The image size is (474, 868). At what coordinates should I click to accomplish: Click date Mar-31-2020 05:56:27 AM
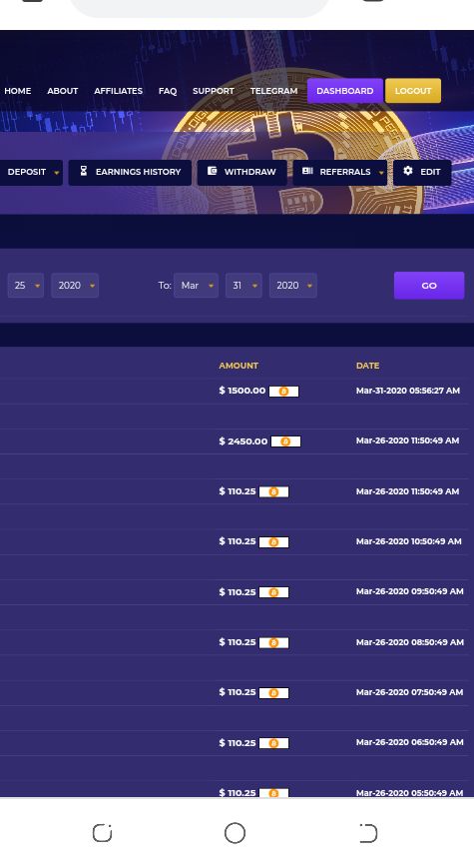coord(408,391)
